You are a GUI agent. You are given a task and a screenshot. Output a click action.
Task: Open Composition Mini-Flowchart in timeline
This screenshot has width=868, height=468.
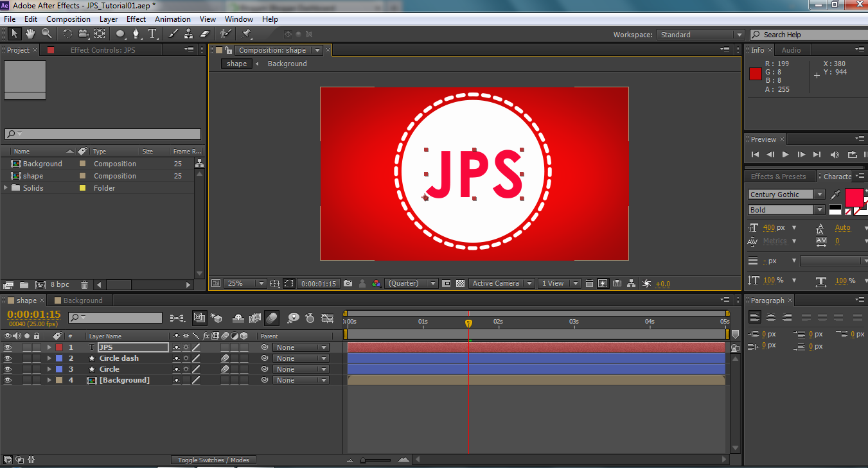click(x=177, y=318)
